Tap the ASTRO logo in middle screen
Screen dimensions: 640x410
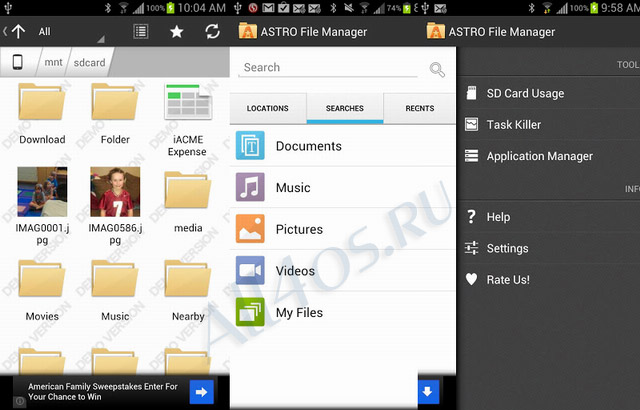(247, 31)
